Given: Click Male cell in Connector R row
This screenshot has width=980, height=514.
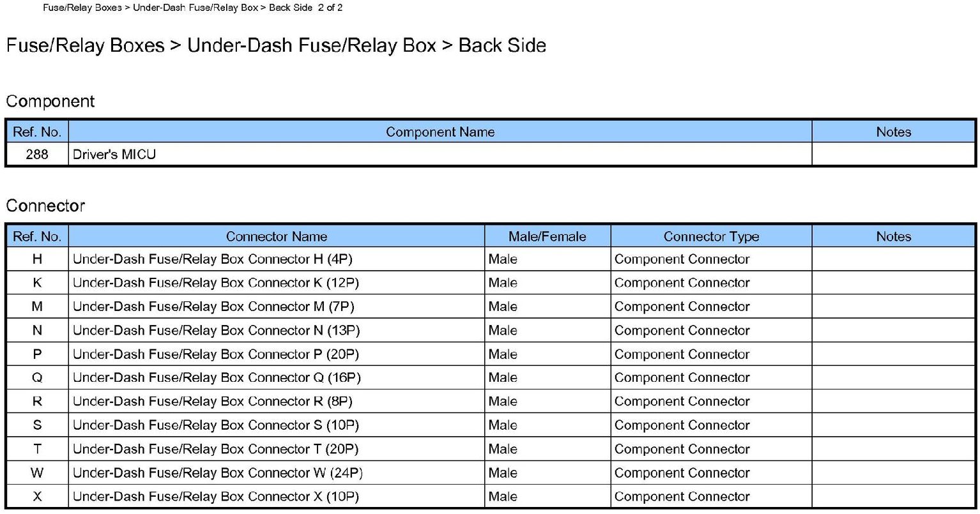Looking at the screenshot, I should [503, 402].
